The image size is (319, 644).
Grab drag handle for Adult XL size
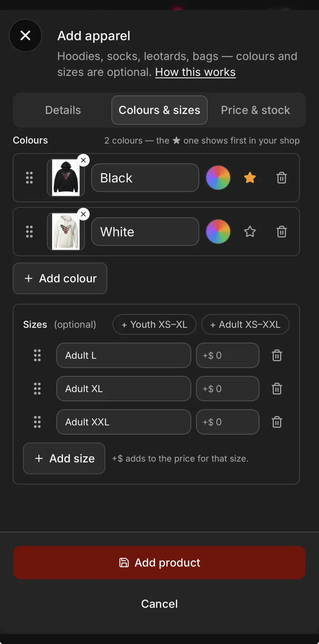pos(37,389)
